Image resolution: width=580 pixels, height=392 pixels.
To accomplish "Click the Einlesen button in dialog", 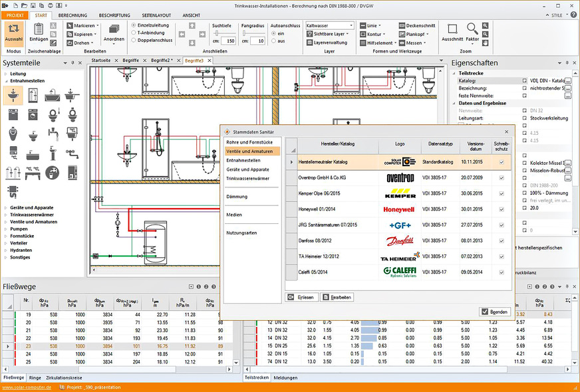I will pyautogui.click(x=301, y=297).
